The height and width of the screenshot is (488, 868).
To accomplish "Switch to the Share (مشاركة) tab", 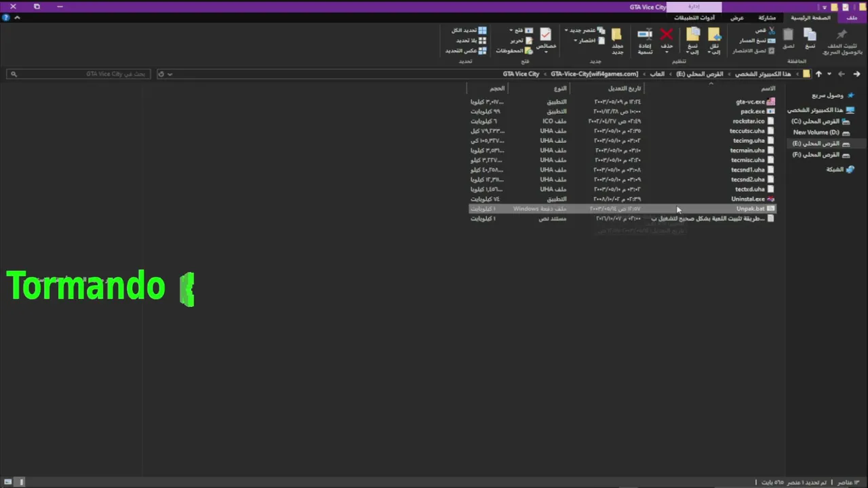I will click(767, 18).
